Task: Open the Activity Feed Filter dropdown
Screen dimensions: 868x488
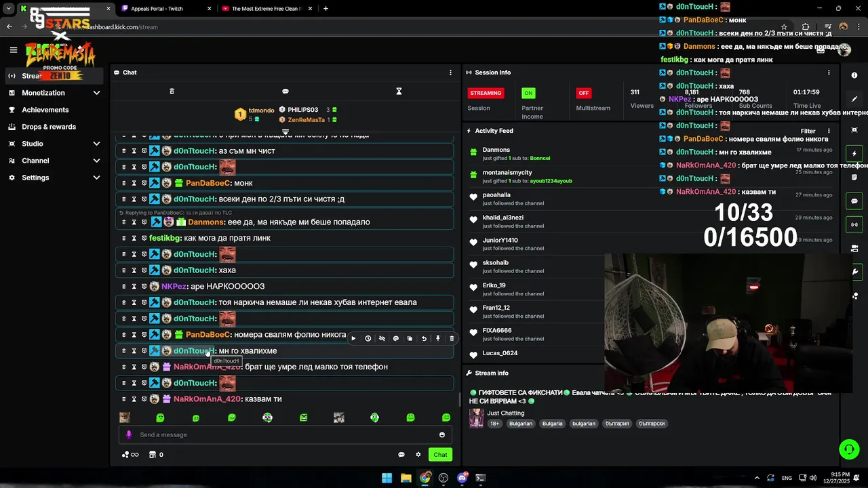Action: point(808,131)
